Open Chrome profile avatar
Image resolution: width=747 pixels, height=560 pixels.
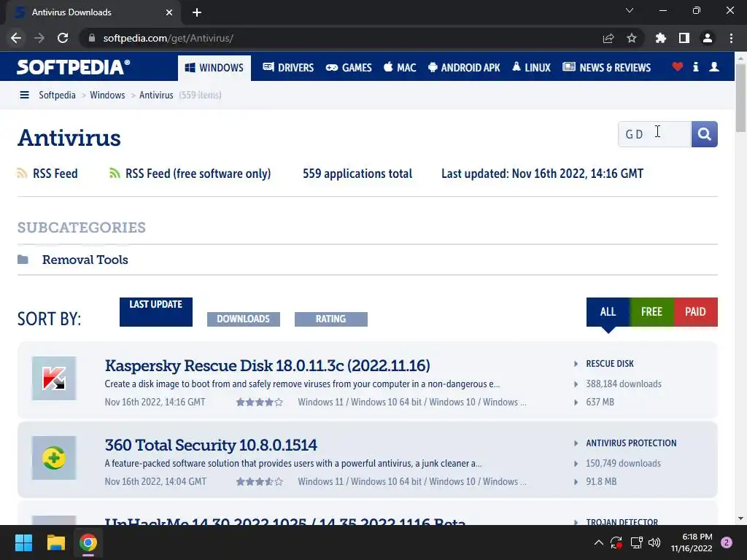(708, 38)
